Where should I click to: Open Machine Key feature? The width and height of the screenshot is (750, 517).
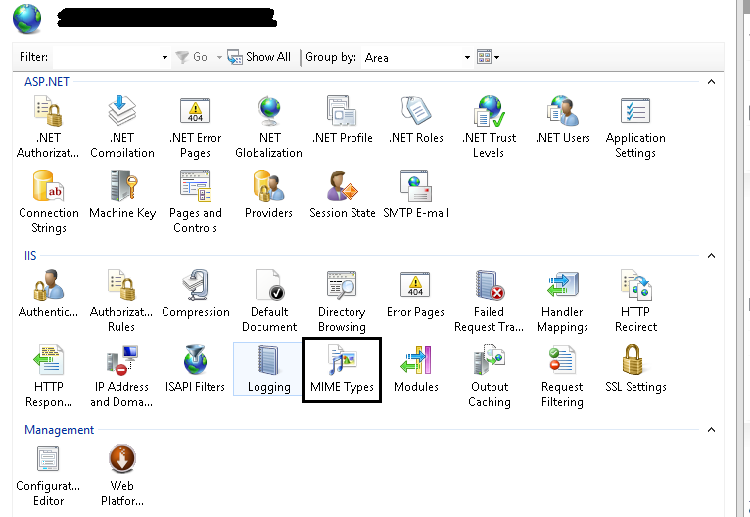click(x=122, y=195)
